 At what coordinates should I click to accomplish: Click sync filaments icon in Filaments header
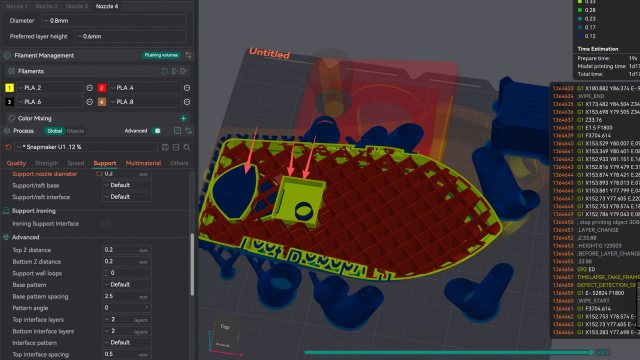point(164,71)
